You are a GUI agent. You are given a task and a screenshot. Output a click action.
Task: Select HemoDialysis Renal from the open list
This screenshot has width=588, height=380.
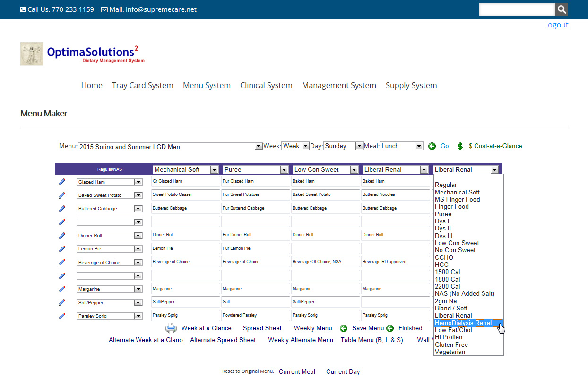tap(463, 323)
